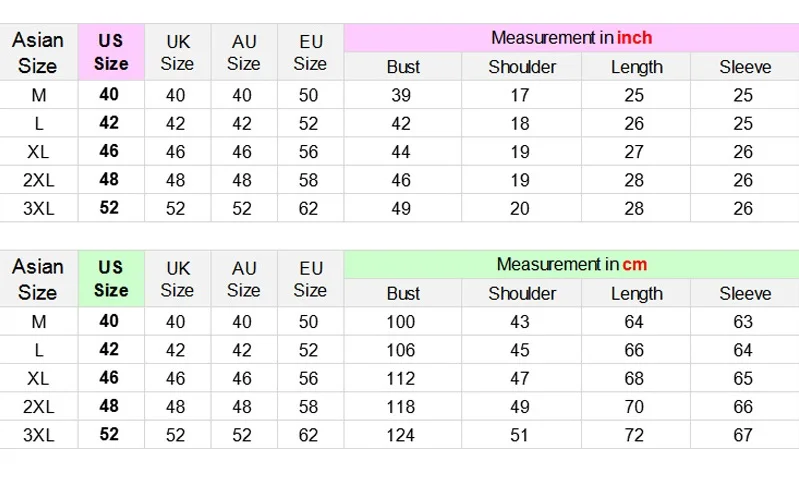This screenshot has height=477, width=799.
Task: Click sleeve value 67 in cm table
Action: (x=743, y=435)
